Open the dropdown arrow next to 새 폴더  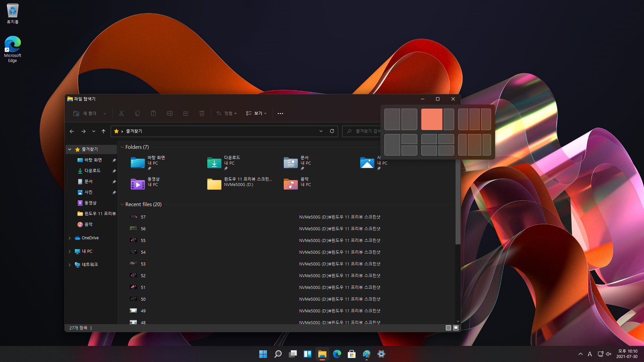(x=105, y=114)
